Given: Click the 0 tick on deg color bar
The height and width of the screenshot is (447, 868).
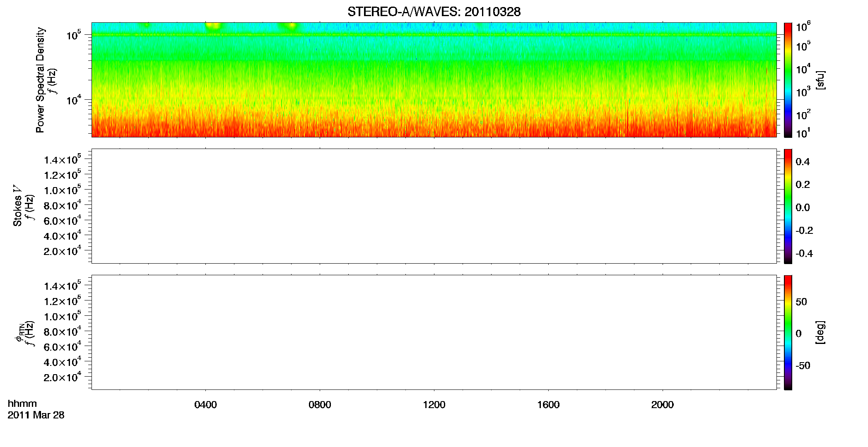Looking at the screenshot, I should [798, 334].
